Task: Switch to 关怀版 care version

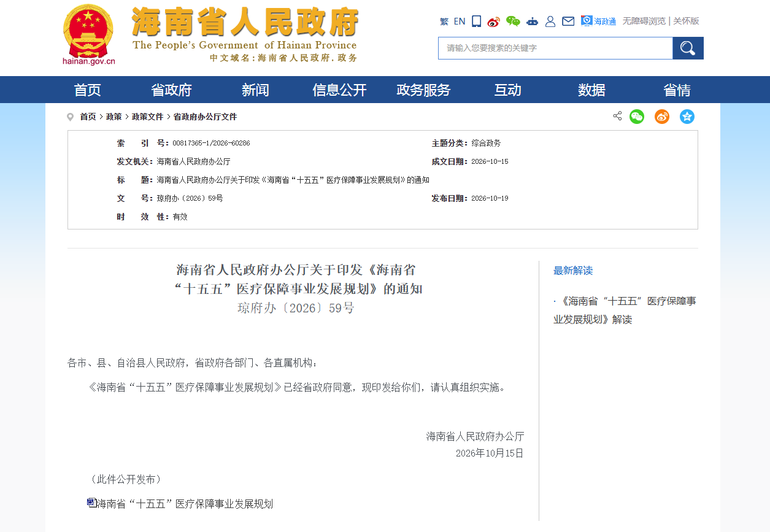Action: [686, 21]
